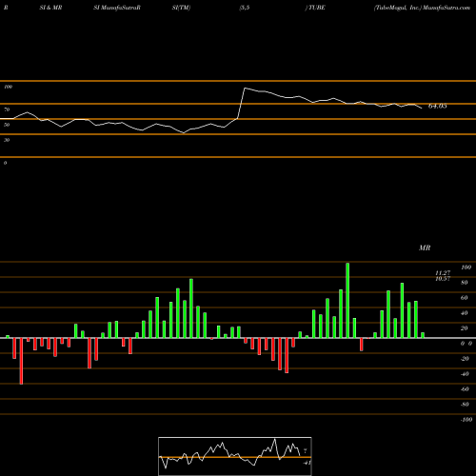This screenshot has width=476, height=476.
Task: Click the 40 label on MR axis
Action: [x=465, y=313]
